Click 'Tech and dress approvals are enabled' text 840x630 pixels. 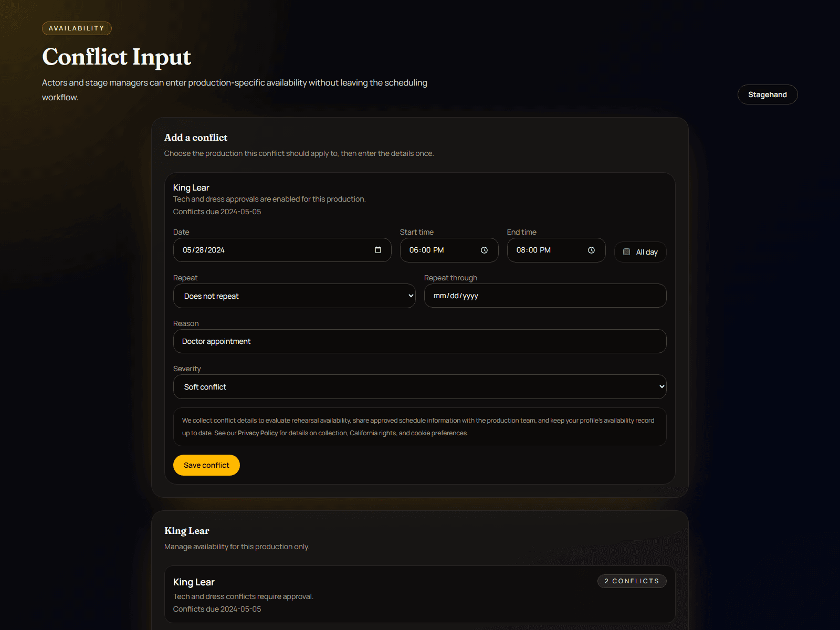[x=269, y=199]
